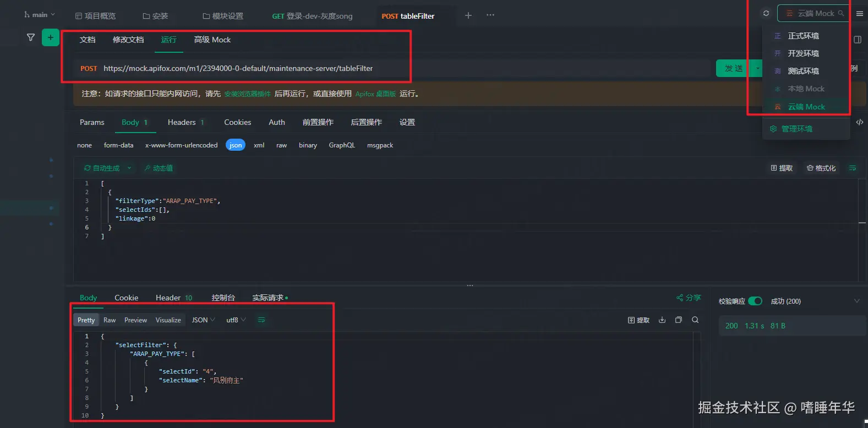The image size is (868, 428).
Task: Select the form-data body type
Action: click(118, 145)
